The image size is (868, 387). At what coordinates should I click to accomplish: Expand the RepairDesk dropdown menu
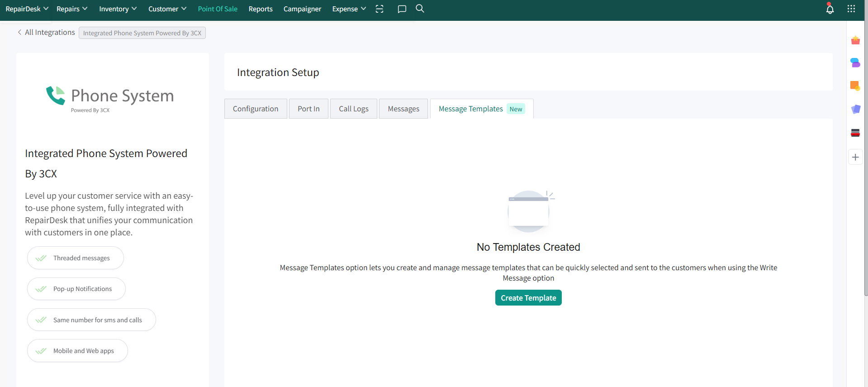[x=27, y=9]
